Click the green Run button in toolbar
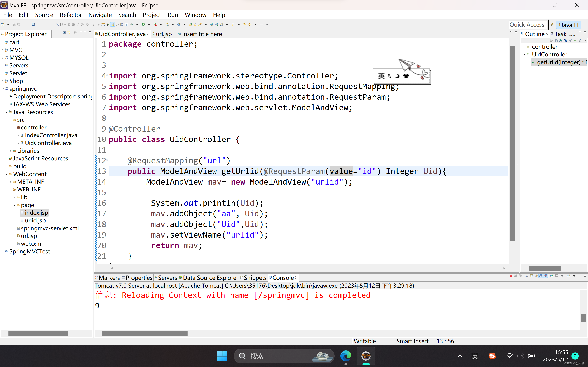The image size is (588, 367). (x=143, y=24)
